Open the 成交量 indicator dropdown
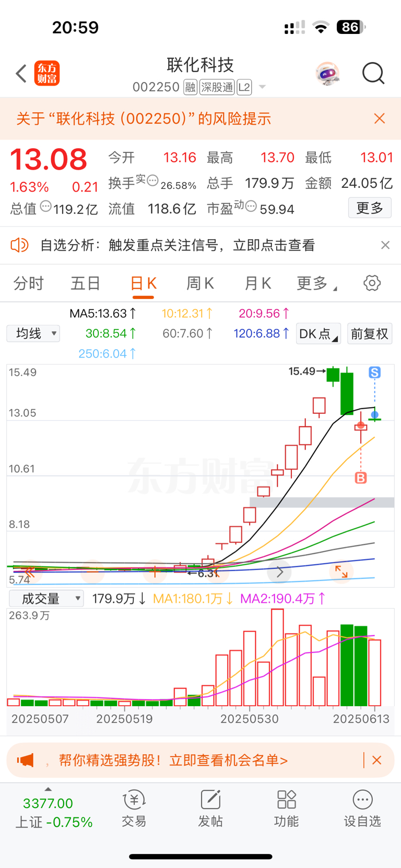 point(46,599)
